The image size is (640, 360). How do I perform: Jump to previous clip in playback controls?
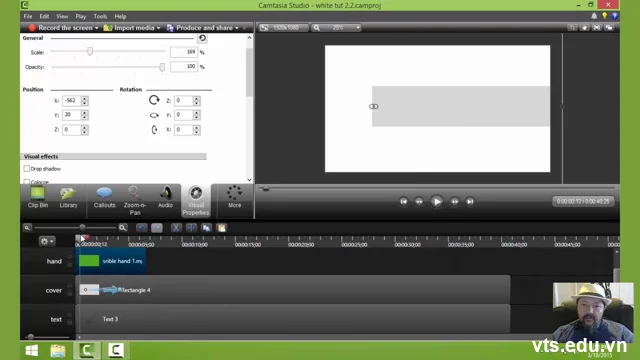click(x=403, y=201)
